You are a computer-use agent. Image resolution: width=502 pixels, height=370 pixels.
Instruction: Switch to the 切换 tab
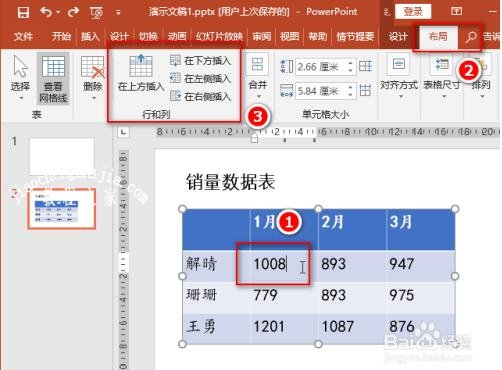point(148,36)
